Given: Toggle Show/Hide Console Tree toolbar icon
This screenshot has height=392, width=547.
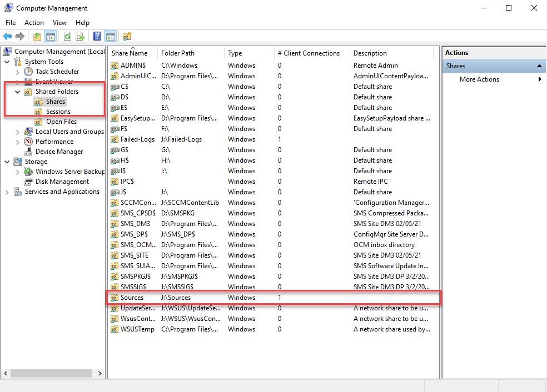Looking at the screenshot, I should coord(51,36).
